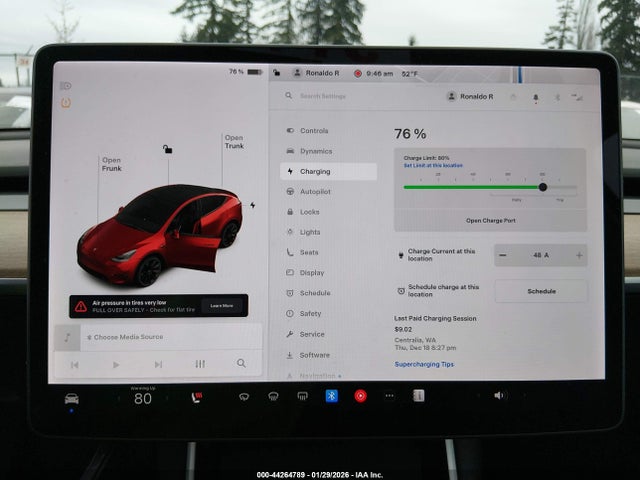640x480 pixels.
Task: Tap the media play button
Action: tap(116, 364)
